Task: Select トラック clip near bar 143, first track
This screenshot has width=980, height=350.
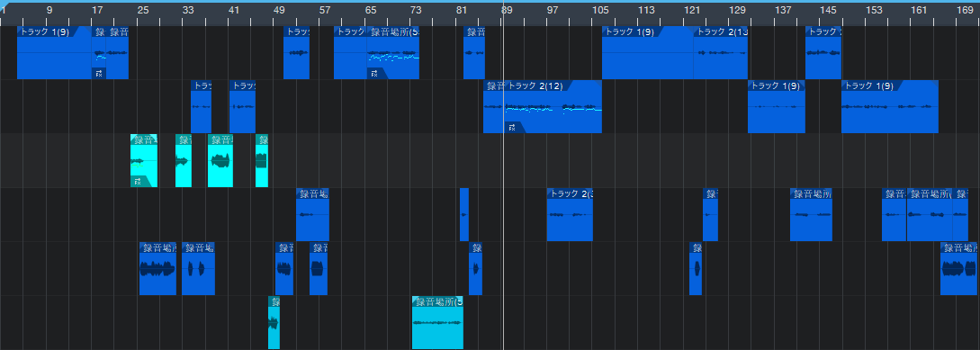Action: tap(823, 52)
